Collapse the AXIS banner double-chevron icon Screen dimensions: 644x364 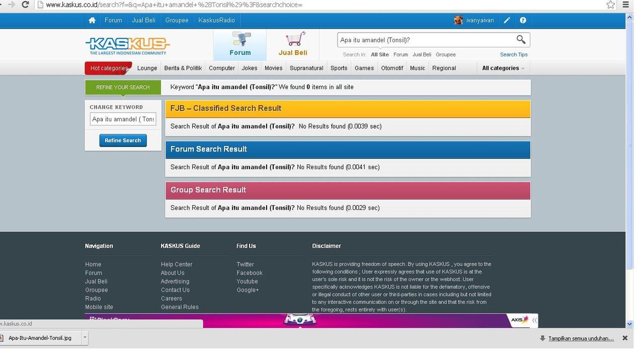pyautogui.click(x=534, y=320)
